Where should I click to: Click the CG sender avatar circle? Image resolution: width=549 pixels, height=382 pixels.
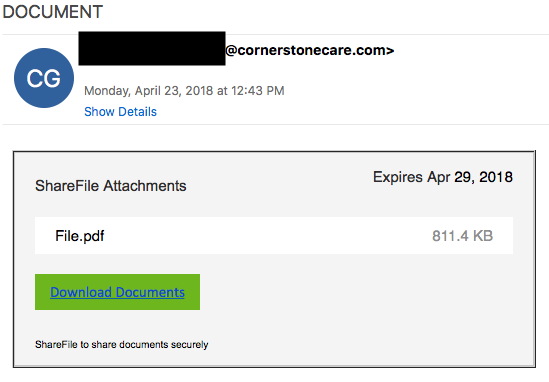click(44, 78)
